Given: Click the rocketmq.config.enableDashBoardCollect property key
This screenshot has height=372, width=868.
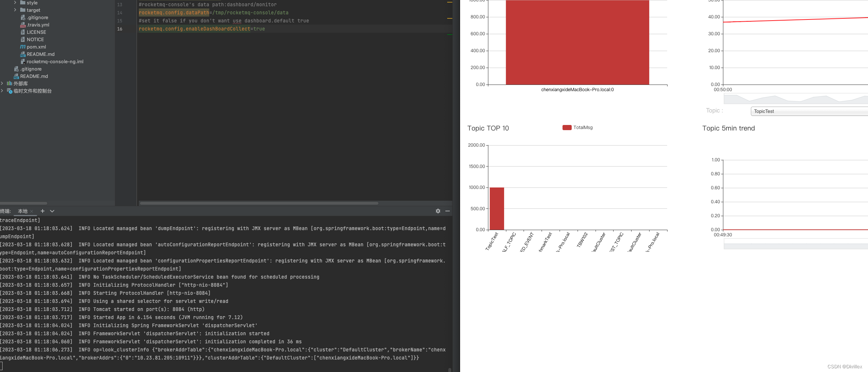Looking at the screenshot, I should click(194, 29).
